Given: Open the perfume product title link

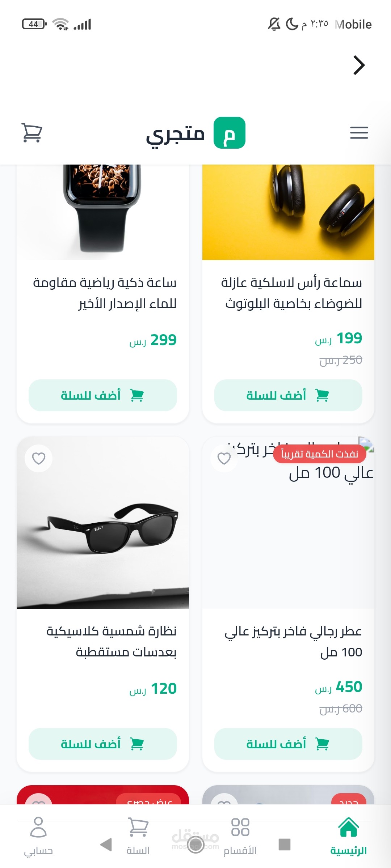Looking at the screenshot, I should click(293, 641).
